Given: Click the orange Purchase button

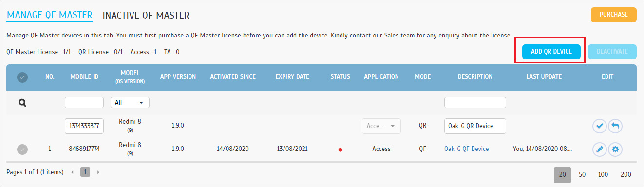Looking at the screenshot, I should [x=613, y=15].
